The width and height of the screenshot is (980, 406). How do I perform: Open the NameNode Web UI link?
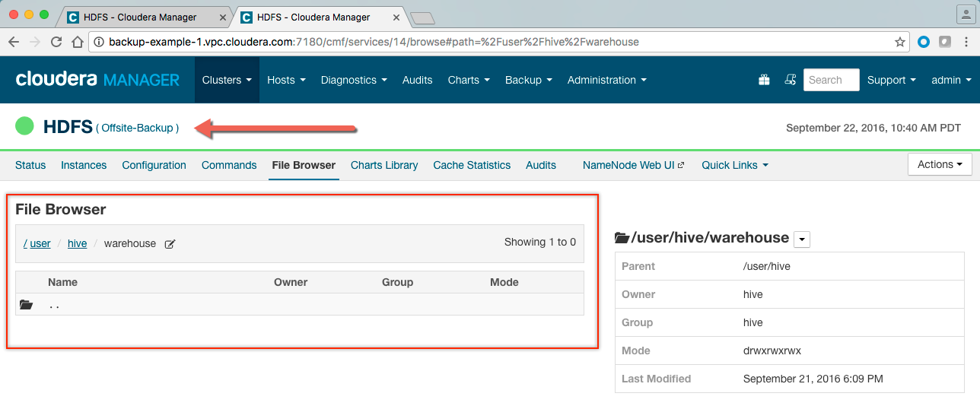click(x=634, y=165)
